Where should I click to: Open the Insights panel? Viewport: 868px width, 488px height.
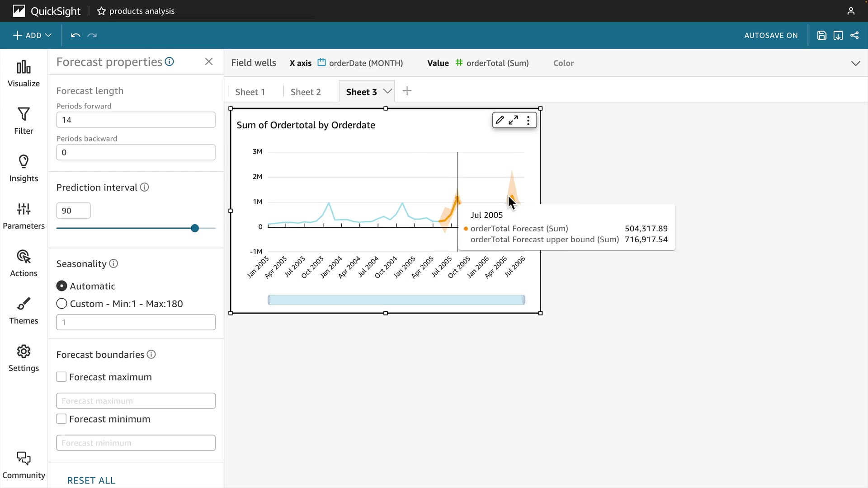(24, 169)
